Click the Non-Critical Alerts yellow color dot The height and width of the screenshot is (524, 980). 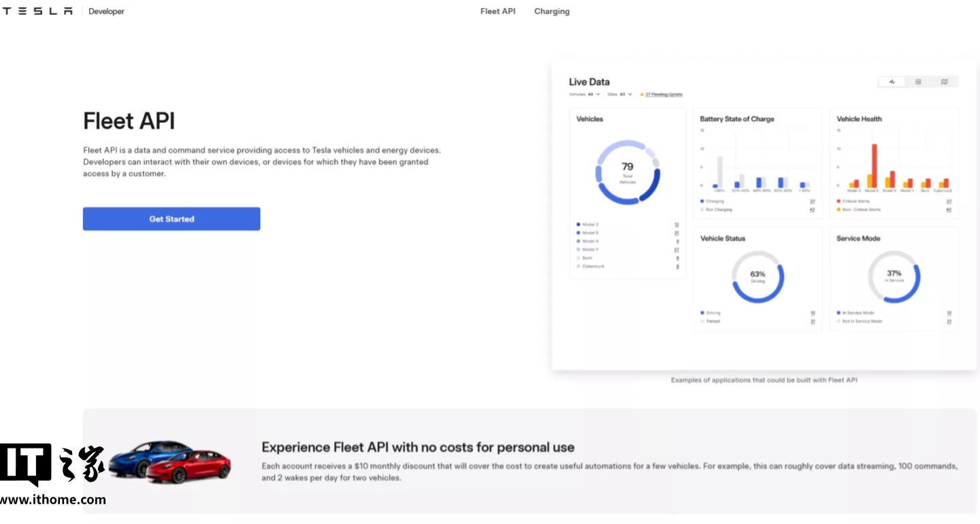pyautogui.click(x=838, y=210)
